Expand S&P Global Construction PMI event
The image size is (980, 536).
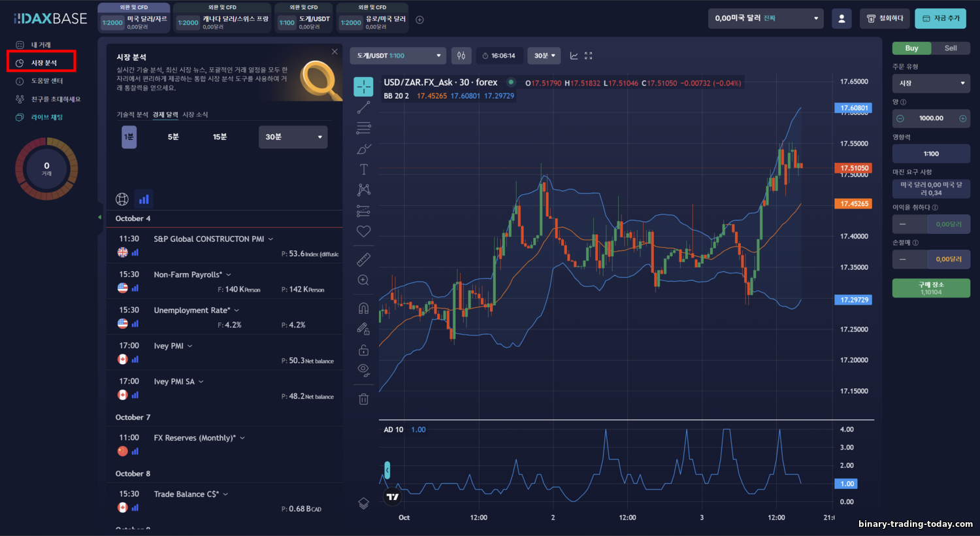pos(270,239)
